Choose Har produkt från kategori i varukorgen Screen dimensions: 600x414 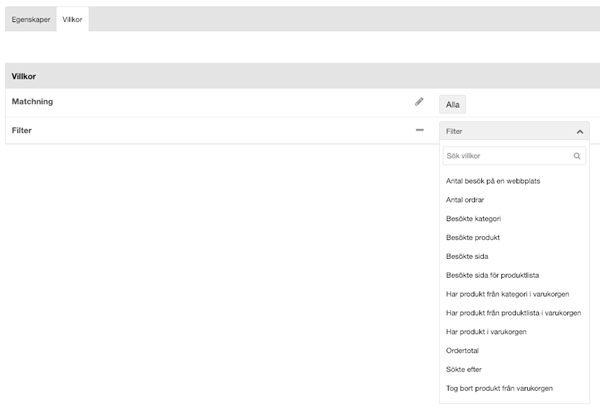[x=507, y=294]
